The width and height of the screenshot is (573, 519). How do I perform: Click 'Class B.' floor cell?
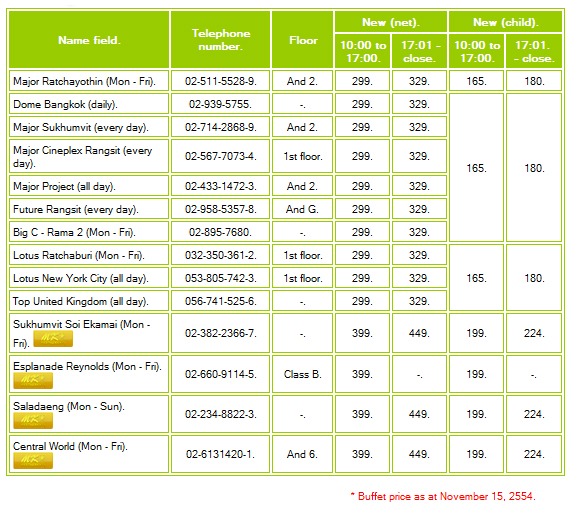click(303, 374)
